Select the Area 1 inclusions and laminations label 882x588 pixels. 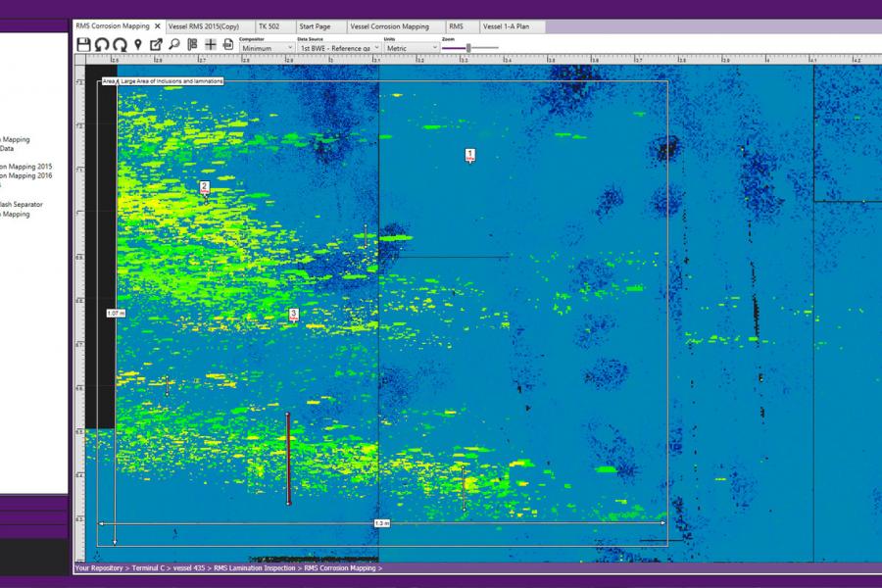163,81
